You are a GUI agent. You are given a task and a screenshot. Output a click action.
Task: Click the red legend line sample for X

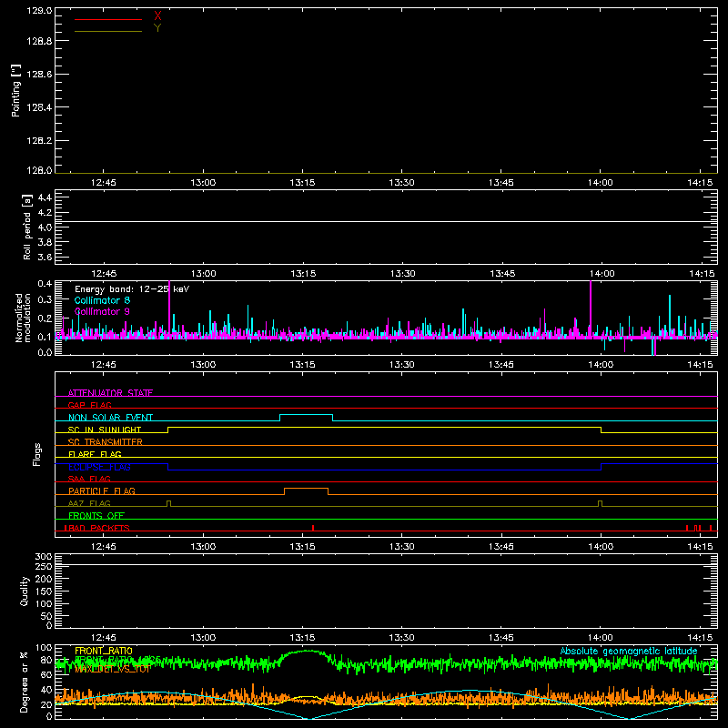click(x=108, y=19)
